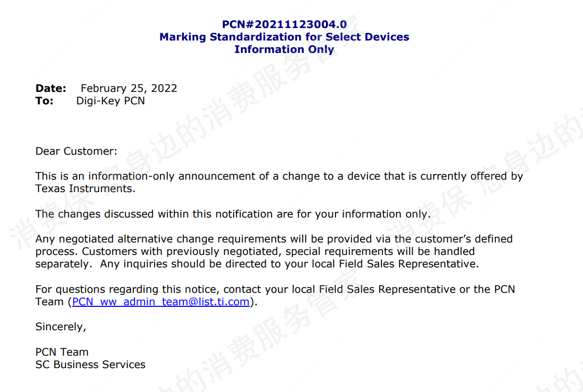Click the date "February 25, 2022"
The image size is (583, 392).
click(x=129, y=88)
